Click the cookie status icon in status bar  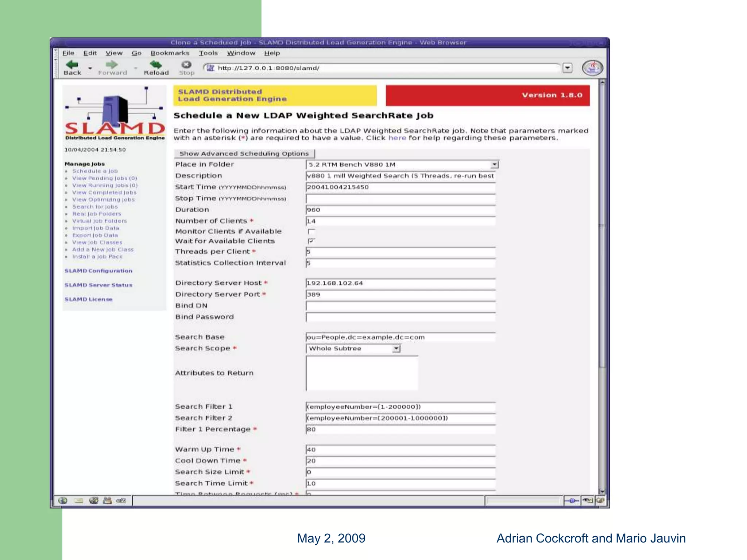click(x=588, y=501)
